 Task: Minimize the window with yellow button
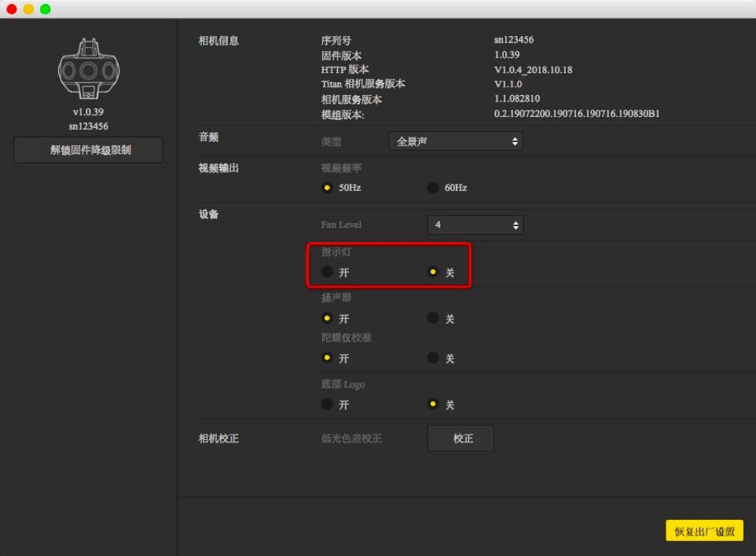[28, 9]
